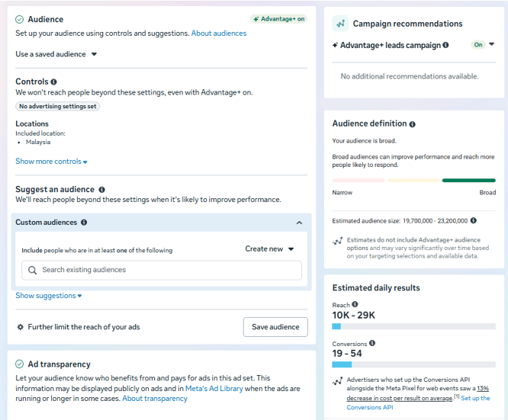The width and height of the screenshot is (508, 420).
Task: Toggle the Advantage+ on badge
Action: (278, 19)
